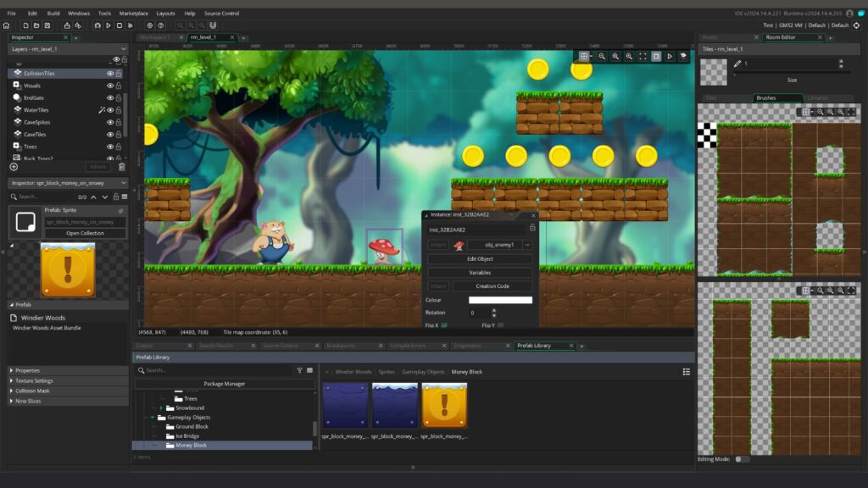
Task: Click the Edit Object button
Action: coord(480,259)
